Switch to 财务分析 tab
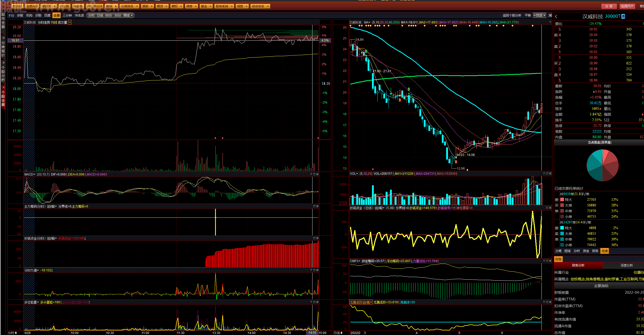The height and width of the screenshot is (335, 644). (578, 265)
